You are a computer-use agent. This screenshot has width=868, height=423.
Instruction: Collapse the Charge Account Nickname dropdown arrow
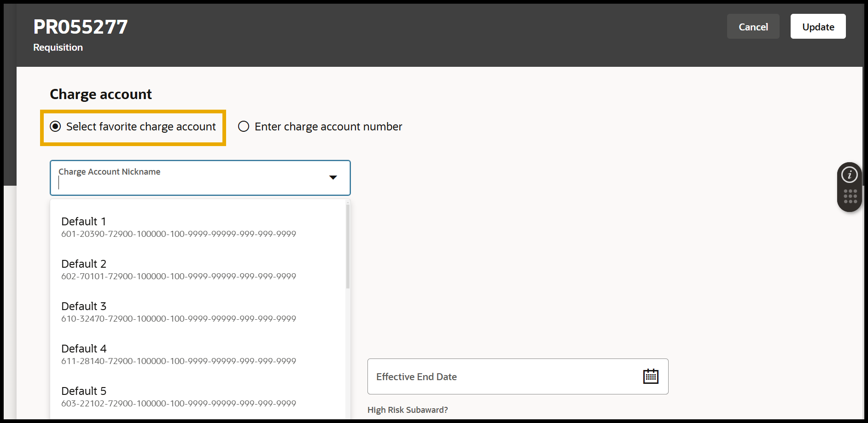(x=333, y=177)
